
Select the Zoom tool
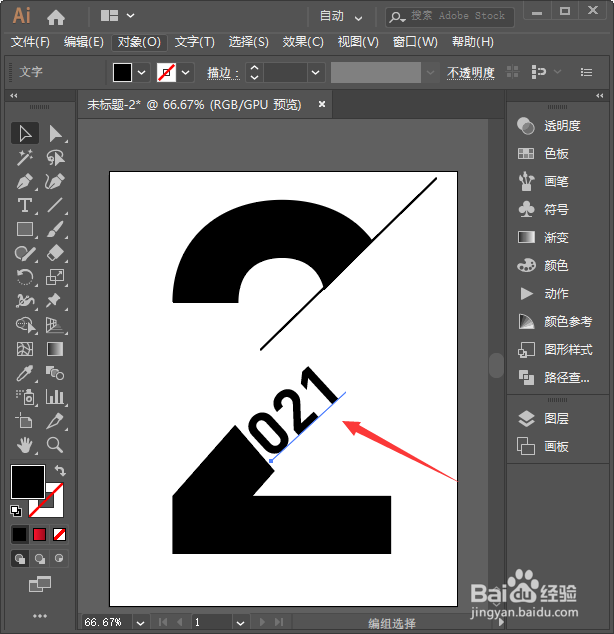pos(55,445)
